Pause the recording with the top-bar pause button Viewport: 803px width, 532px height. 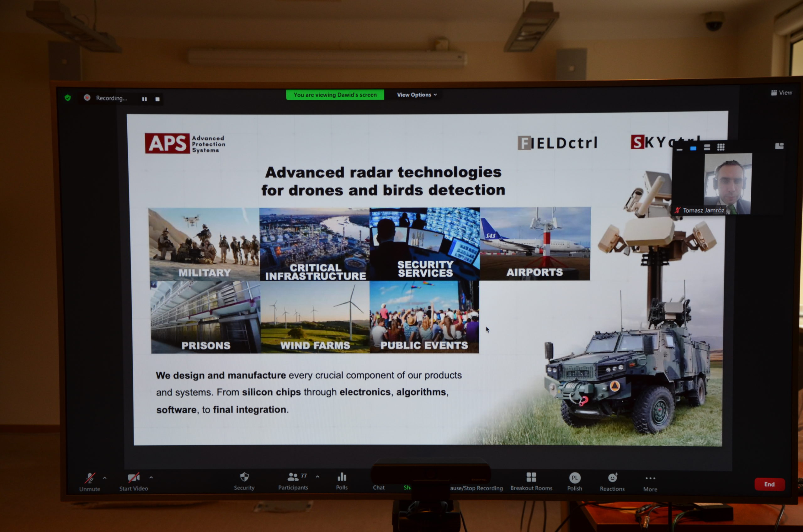click(145, 99)
